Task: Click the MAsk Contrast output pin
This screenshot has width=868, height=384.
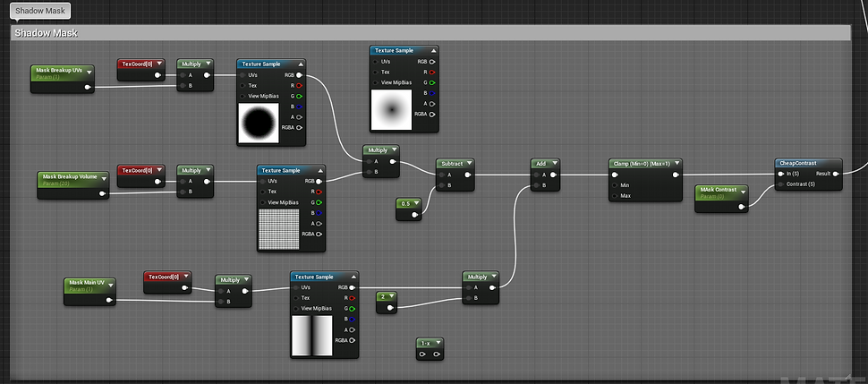Action: pyautogui.click(x=742, y=208)
